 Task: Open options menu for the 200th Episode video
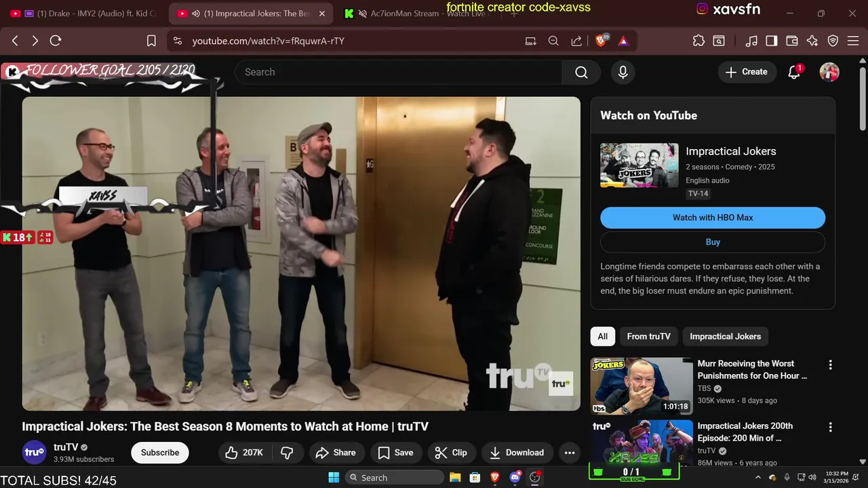(x=830, y=428)
